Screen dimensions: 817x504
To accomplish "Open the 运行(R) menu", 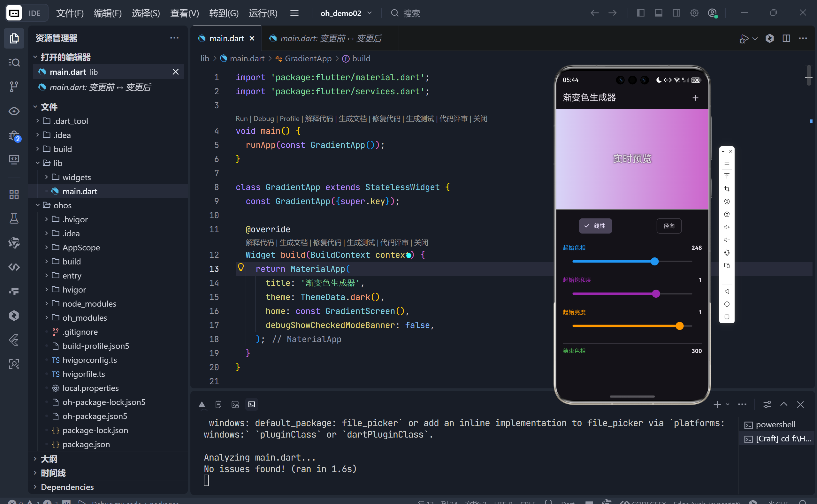I will (263, 13).
